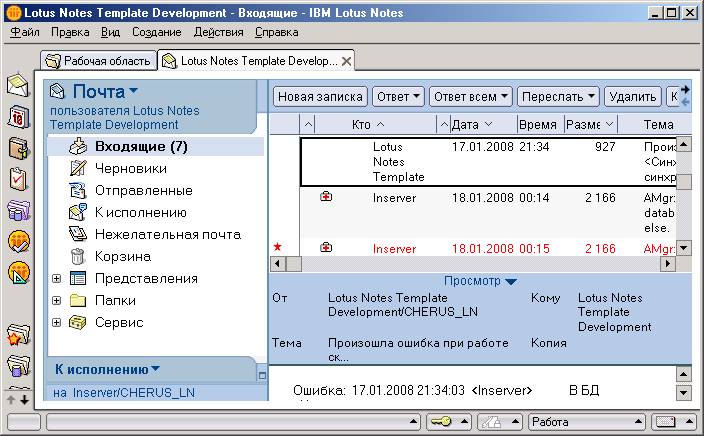
Task: Open the Почта dropdown arrow
Action: point(134,91)
